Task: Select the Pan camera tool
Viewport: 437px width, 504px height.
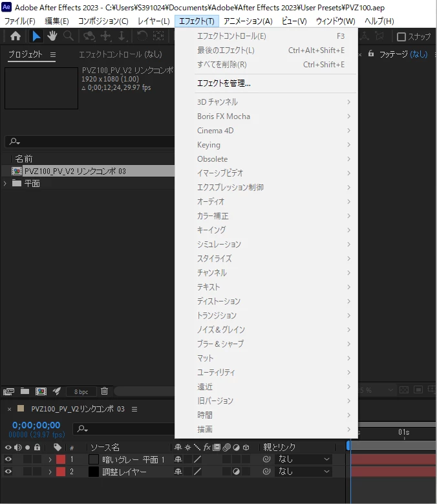Action: click(x=106, y=36)
